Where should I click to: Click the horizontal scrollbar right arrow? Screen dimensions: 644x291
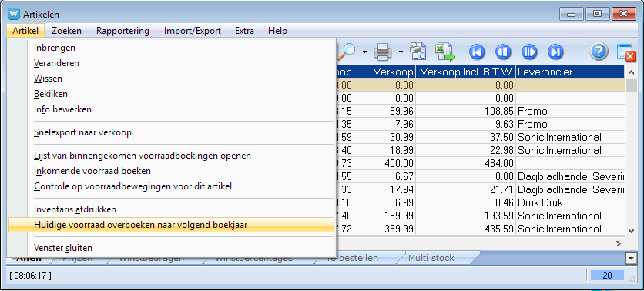[x=619, y=244]
